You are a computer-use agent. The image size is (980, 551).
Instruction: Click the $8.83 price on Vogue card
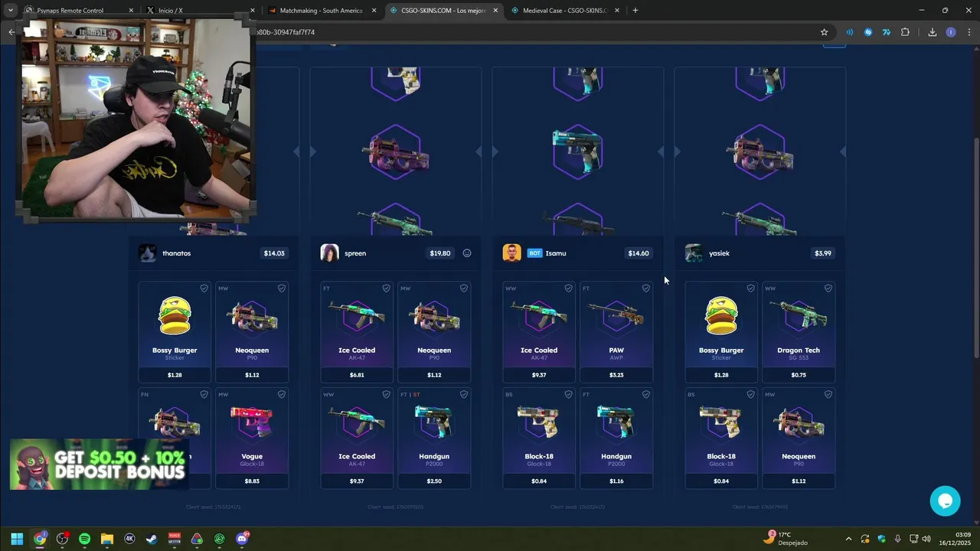click(x=252, y=481)
